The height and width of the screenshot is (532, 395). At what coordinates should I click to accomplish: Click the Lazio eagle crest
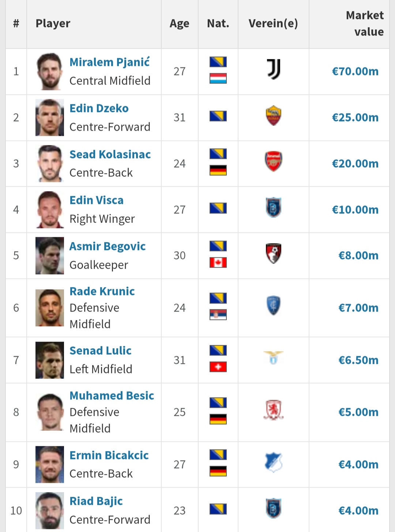point(274,357)
